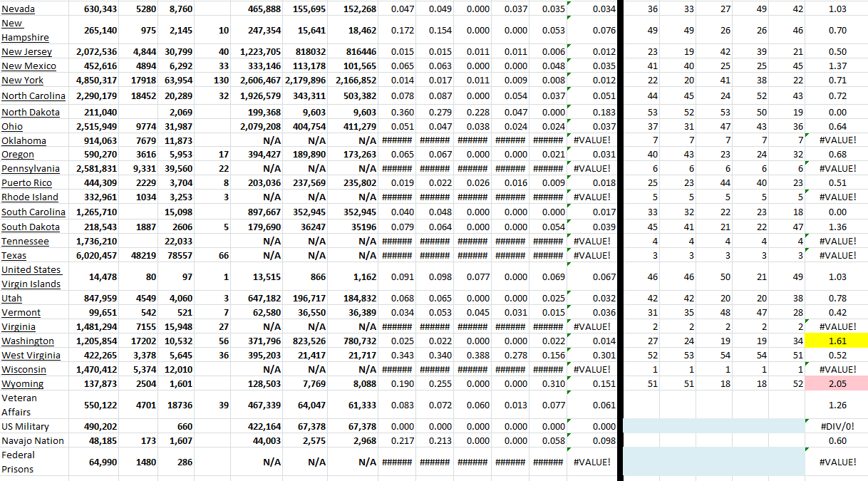Click the Navajo Nation label cell

32,440
